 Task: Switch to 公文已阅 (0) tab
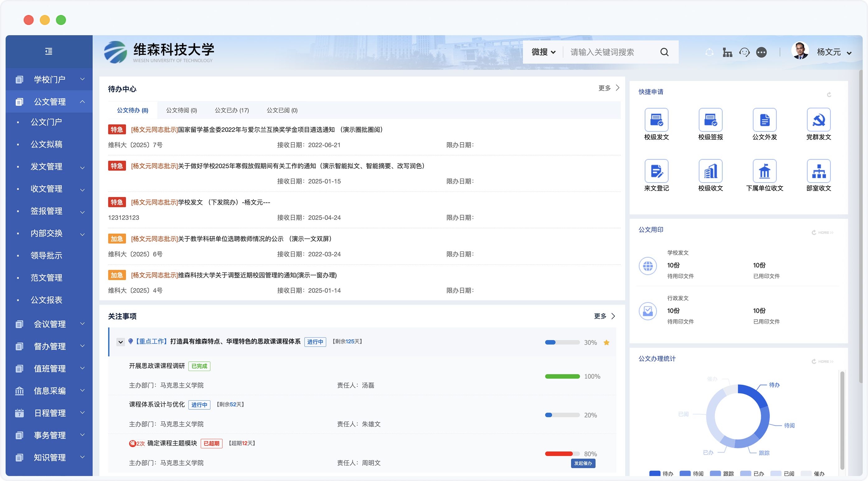(282, 110)
